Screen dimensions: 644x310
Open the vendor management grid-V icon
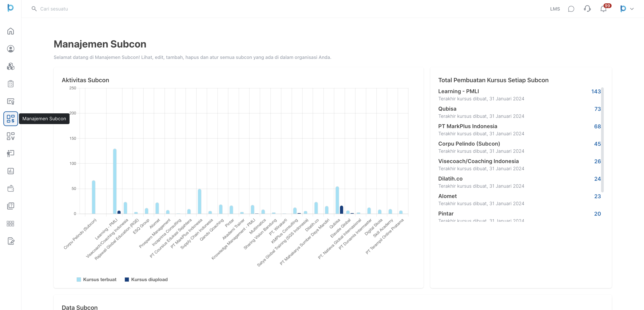click(x=11, y=136)
